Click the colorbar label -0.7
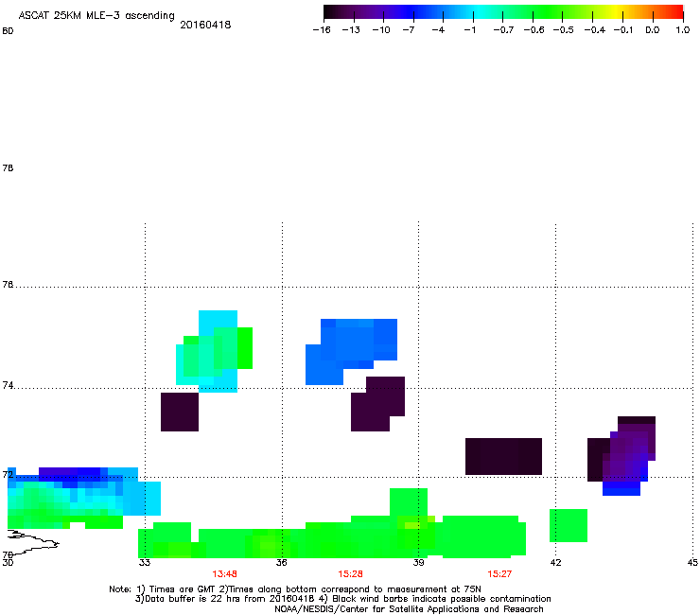 (x=503, y=30)
